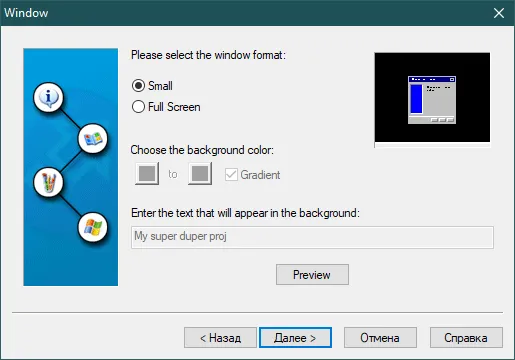Select the Small window format option

[x=152, y=86]
